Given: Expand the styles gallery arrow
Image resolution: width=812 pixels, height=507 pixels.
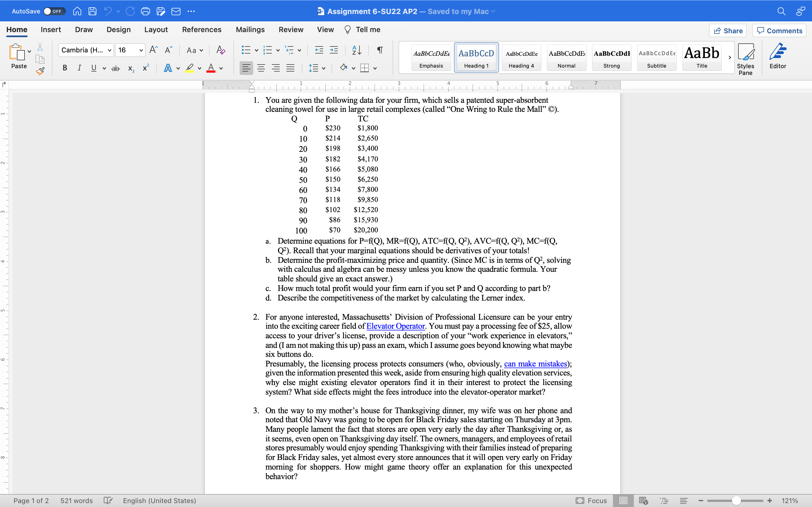Looking at the screenshot, I should pos(729,57).
